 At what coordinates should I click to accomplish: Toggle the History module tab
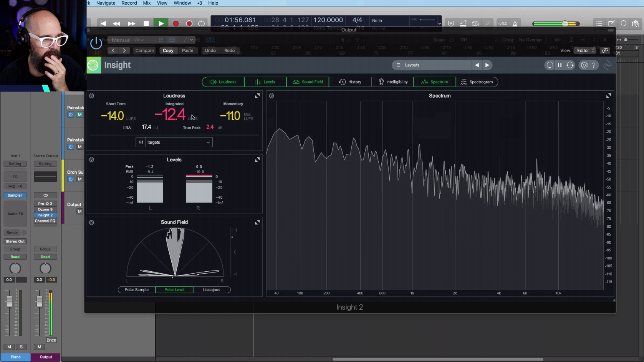tap(350, 82)
